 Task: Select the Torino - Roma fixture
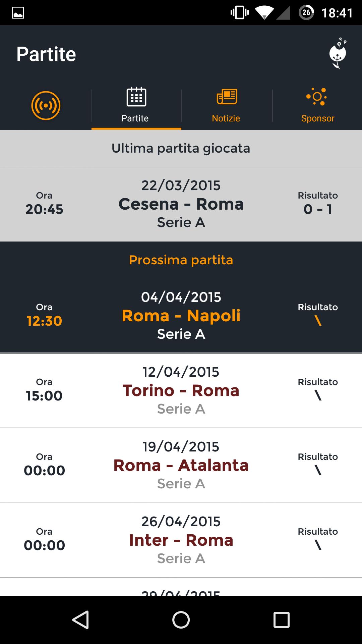tap(181, 390)
